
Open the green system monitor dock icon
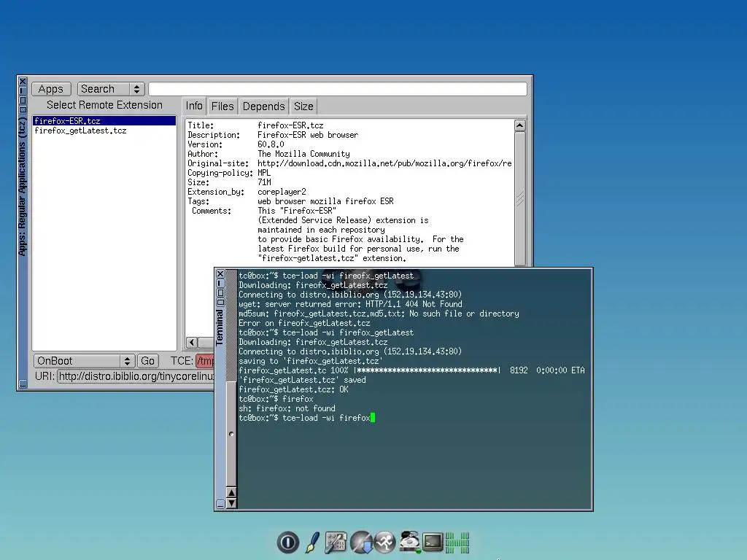457,542
